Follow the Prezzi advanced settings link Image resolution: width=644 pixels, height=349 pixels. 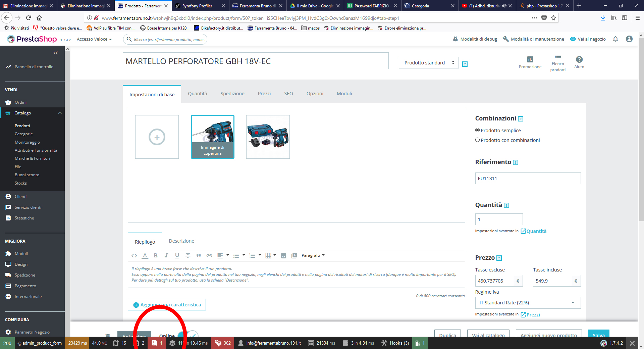(530, 315)
